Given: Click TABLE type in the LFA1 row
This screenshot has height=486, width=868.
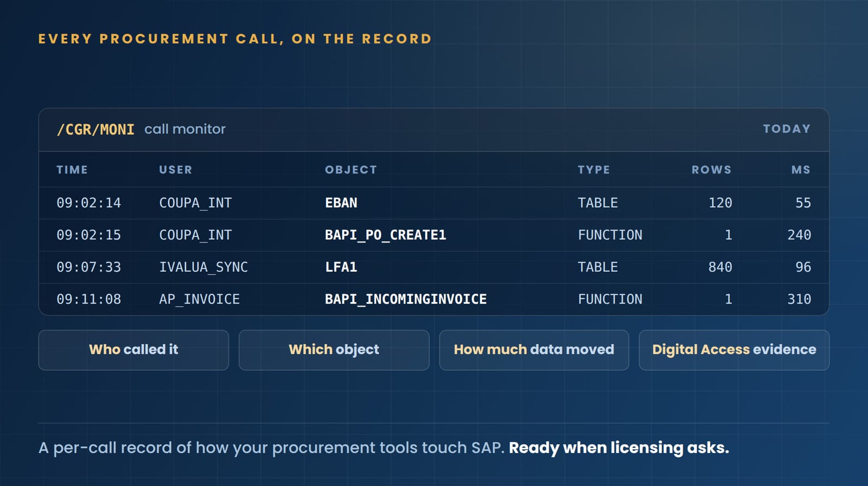Looking at the screenshot, I should (598, 267).
